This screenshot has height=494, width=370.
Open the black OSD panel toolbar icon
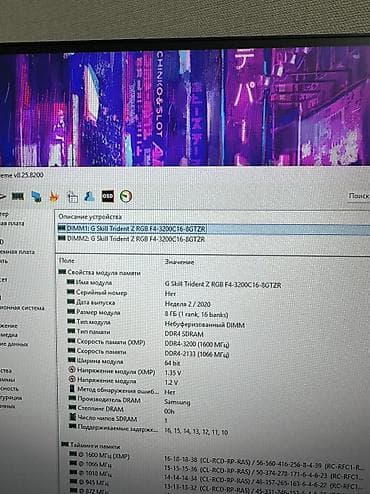pyautogui.click(x=108, y=196)
